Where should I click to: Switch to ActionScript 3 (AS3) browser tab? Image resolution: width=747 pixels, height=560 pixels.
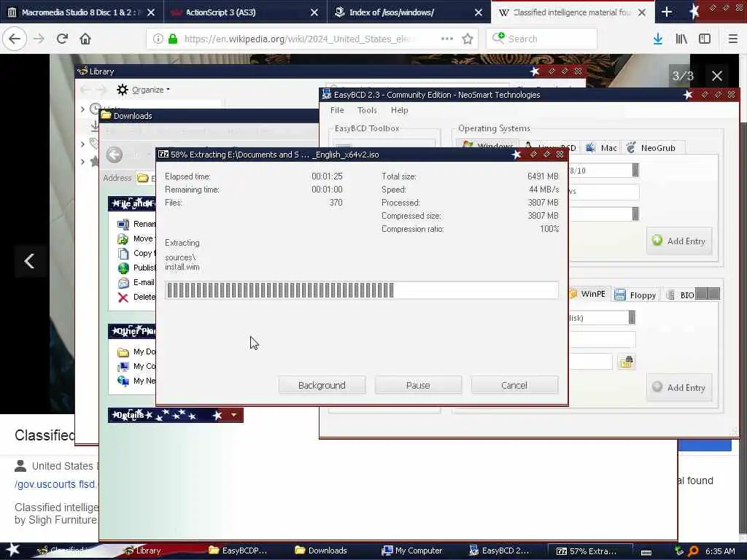(x=245, y=12)
